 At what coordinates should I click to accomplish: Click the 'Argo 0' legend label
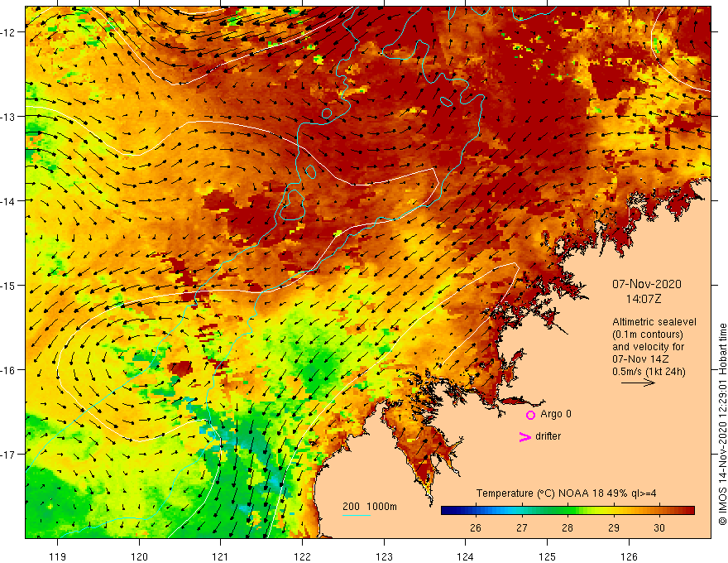pos(556,414)
